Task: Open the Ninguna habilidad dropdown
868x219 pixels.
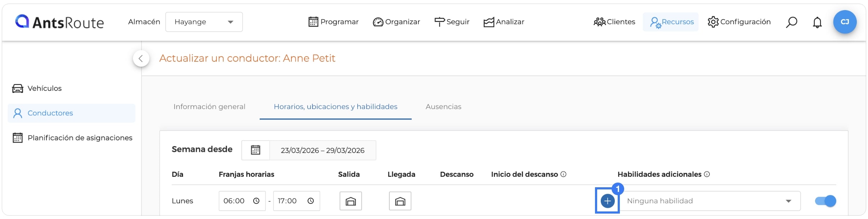Action: tap(710, 201)
